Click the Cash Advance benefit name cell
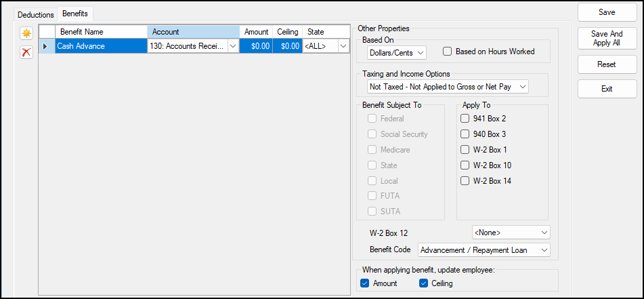This screenshot has height=299, width=644. click(100, 46)
